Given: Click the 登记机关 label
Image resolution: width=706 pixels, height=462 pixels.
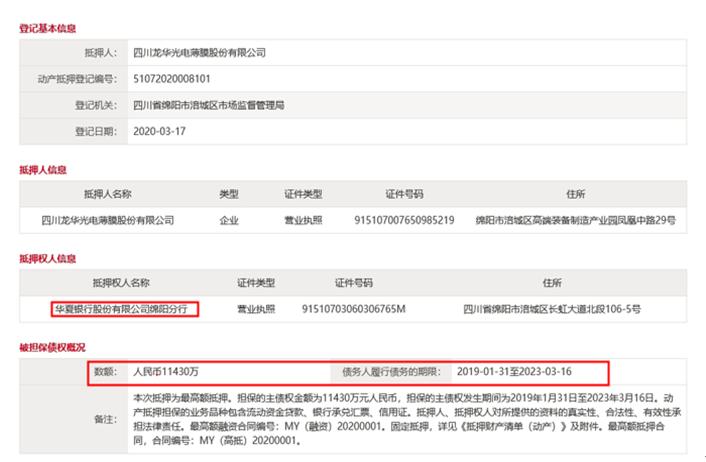Looking at the screenshot, I should click(96, 105).
